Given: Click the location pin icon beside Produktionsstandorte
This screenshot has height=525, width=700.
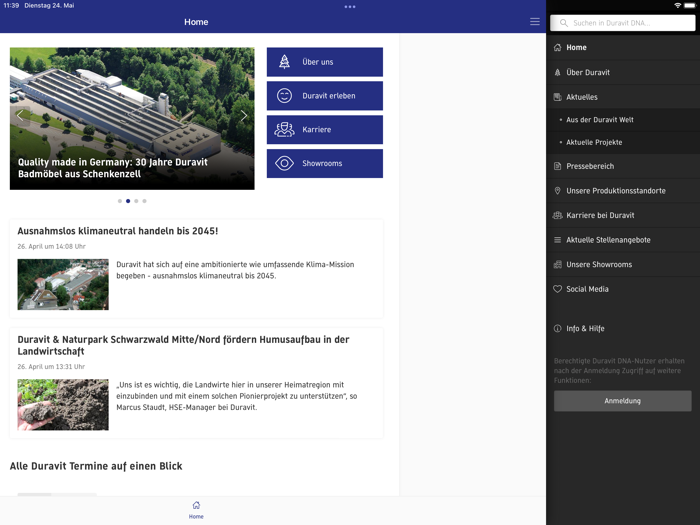Looking at the screenshot, I should (x=558, y=191).
